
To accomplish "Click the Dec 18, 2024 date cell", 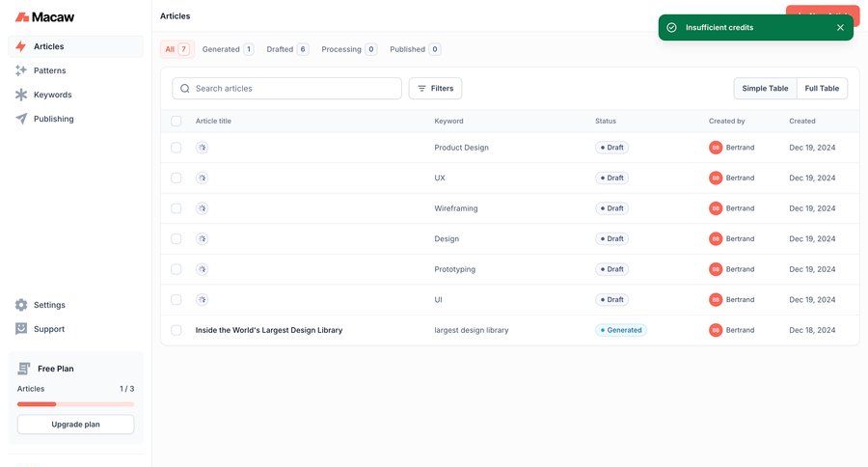I will tap(812, 330).
